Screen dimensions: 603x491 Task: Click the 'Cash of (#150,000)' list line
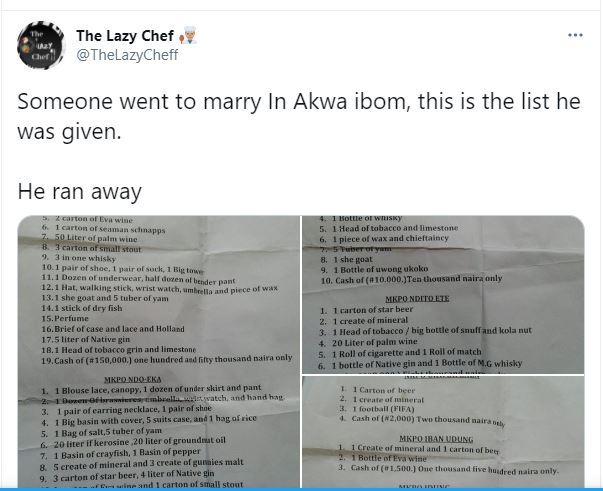tap(167, 360)
